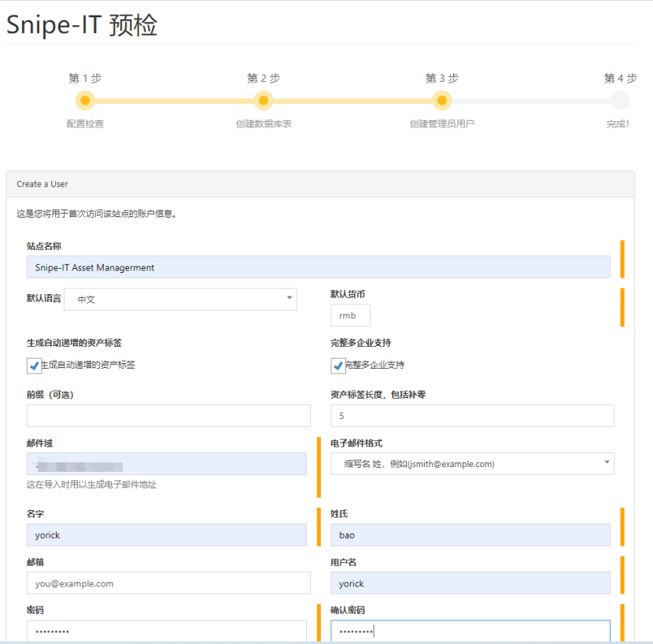Click the 密码 password field

(167, 631)
